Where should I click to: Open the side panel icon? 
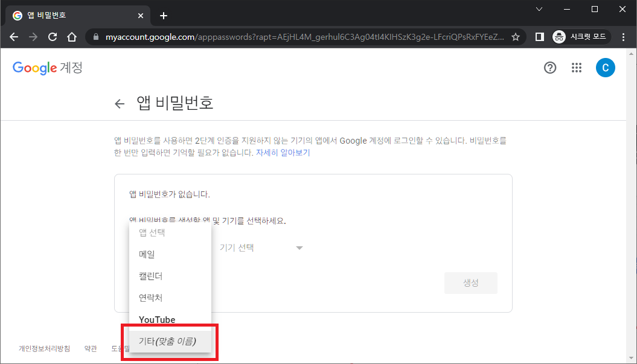pyautogui.click(x=540, y=37)
